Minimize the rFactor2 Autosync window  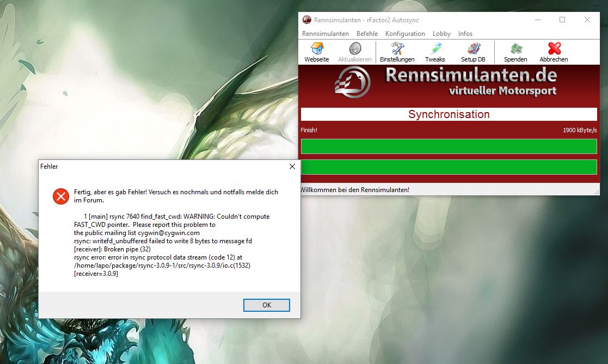537,20
